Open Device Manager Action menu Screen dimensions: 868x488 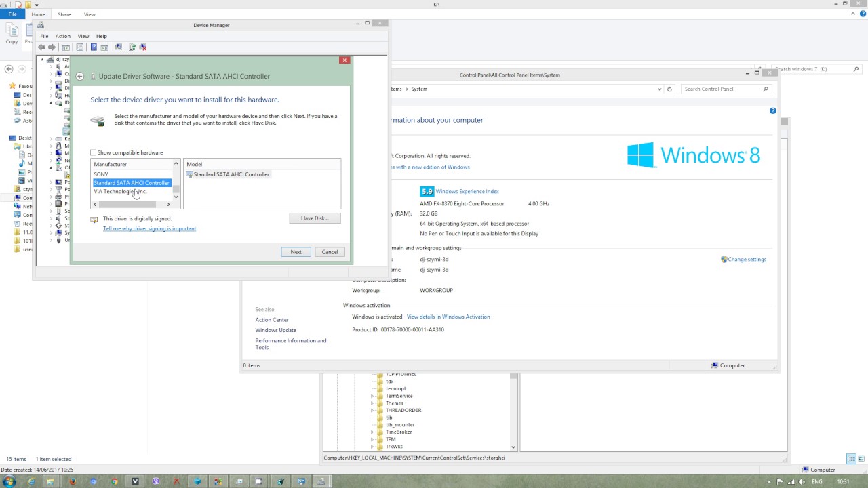point(63,36)
